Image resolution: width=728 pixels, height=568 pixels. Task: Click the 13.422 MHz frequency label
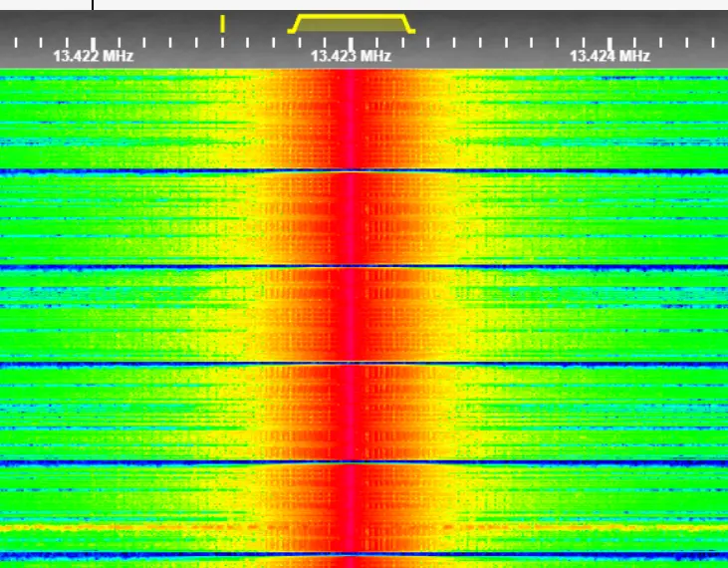coord(93,56)
